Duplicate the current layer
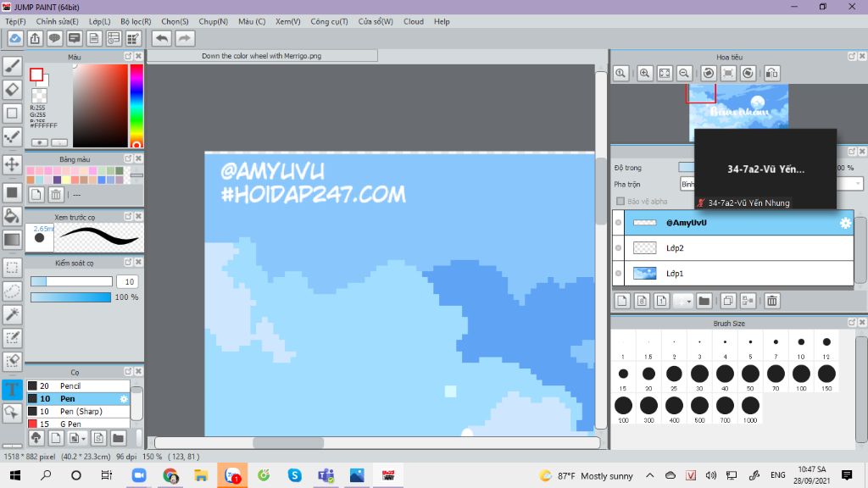 tap(728, 301)
